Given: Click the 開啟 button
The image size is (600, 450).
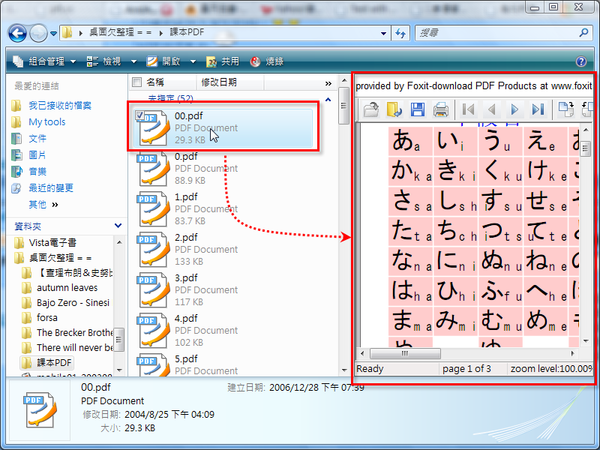Looking at the screenshot, I should pyautogui.click(x=163, y=61).
